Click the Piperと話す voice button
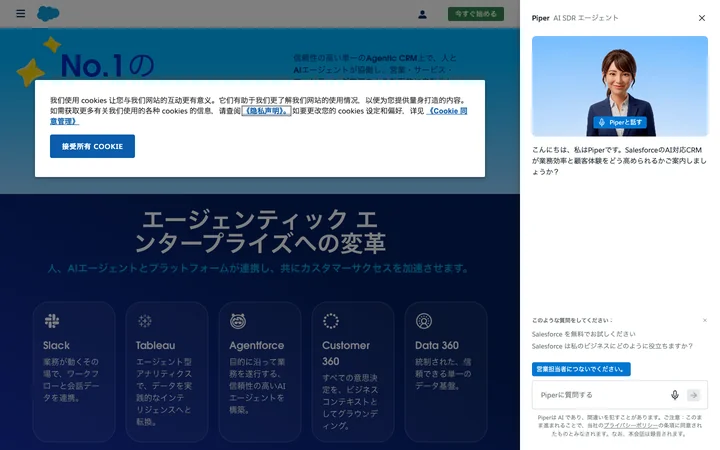Image resolution: width=720 pixels, height=450 pixels. coord(620,122)
